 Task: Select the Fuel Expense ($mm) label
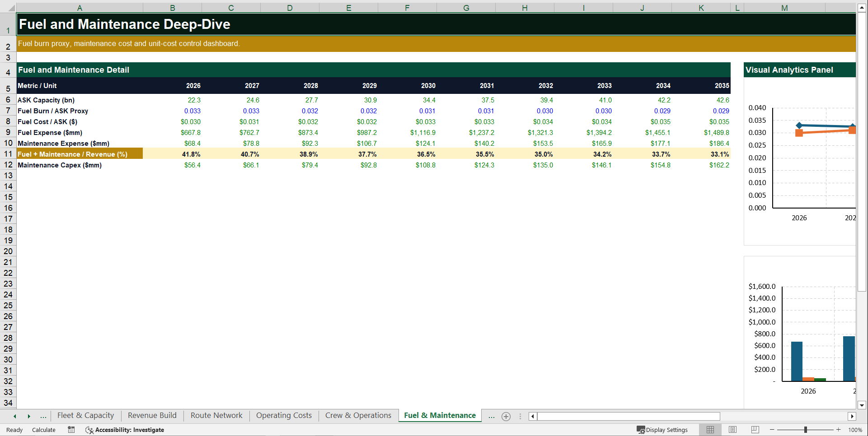[x=80, y=133]
